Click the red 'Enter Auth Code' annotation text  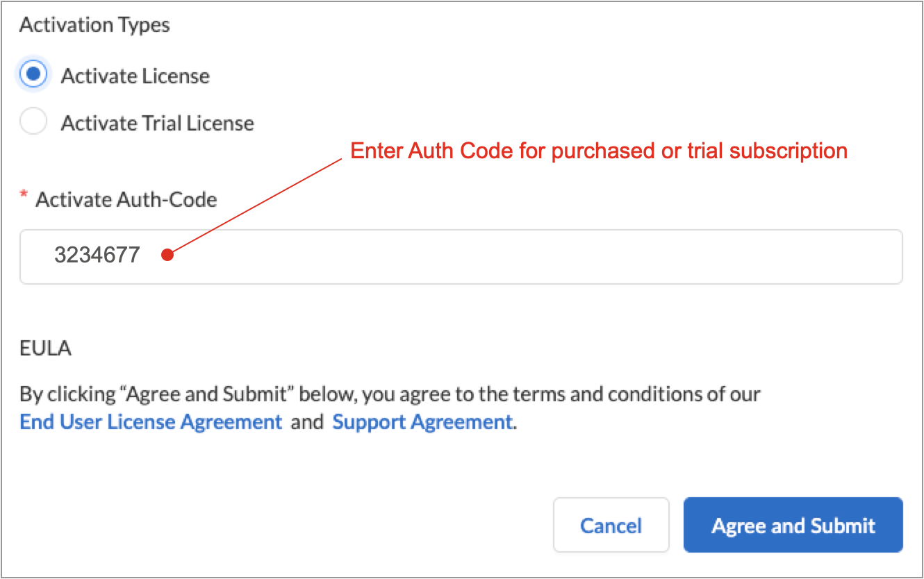(598, 151)
